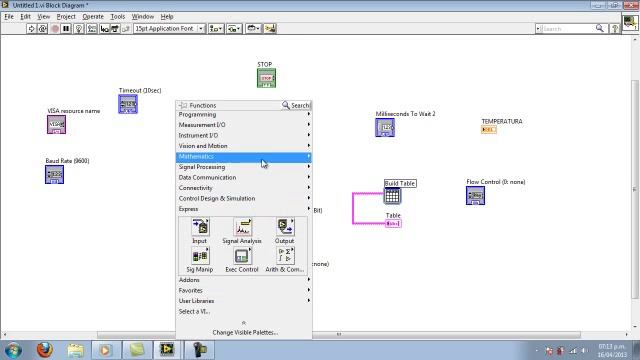Open the Tools menu
The image size is (640, 360).
click(x=118, y=17)
